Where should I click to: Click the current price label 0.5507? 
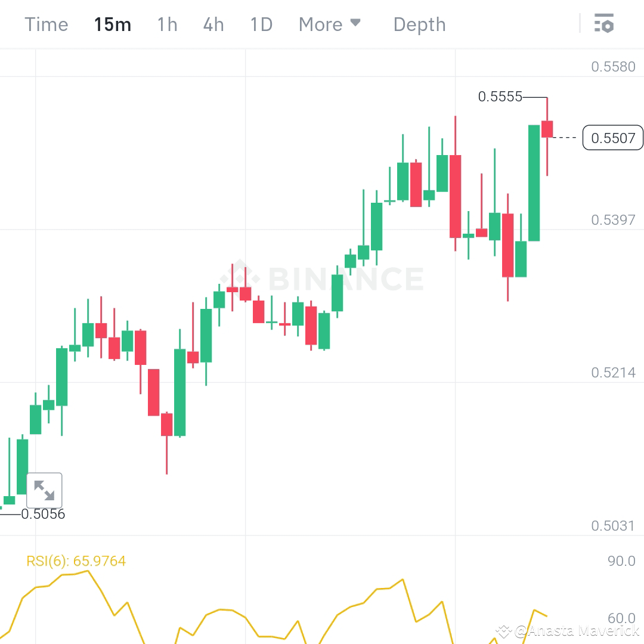[613, 138]
